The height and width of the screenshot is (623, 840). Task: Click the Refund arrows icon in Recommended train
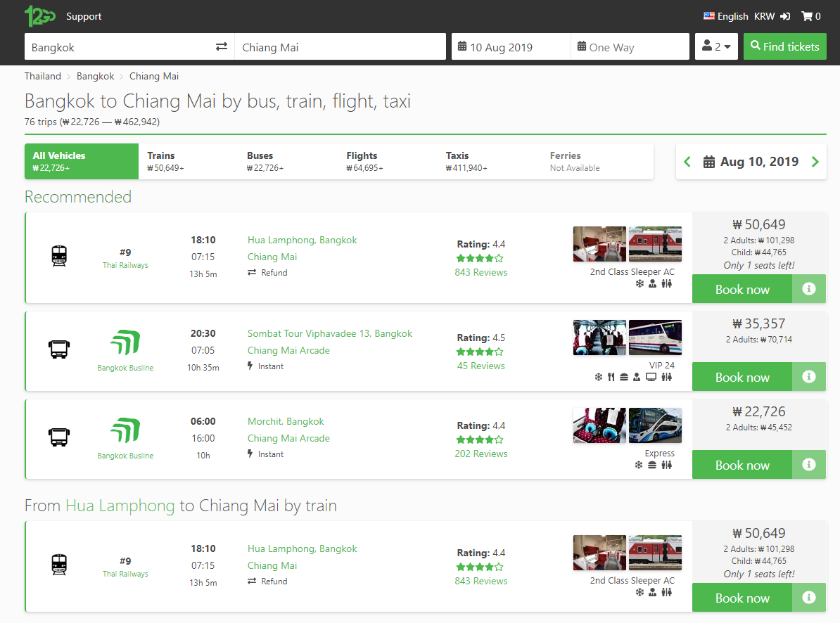tap(252, 272)
